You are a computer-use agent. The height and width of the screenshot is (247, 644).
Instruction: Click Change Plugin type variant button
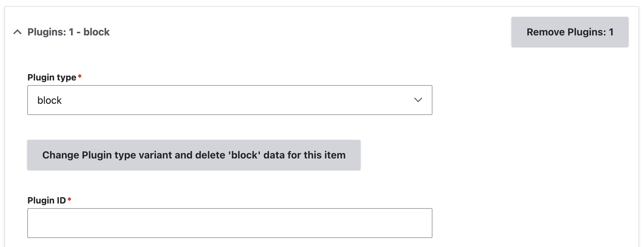tap(194, 155)
